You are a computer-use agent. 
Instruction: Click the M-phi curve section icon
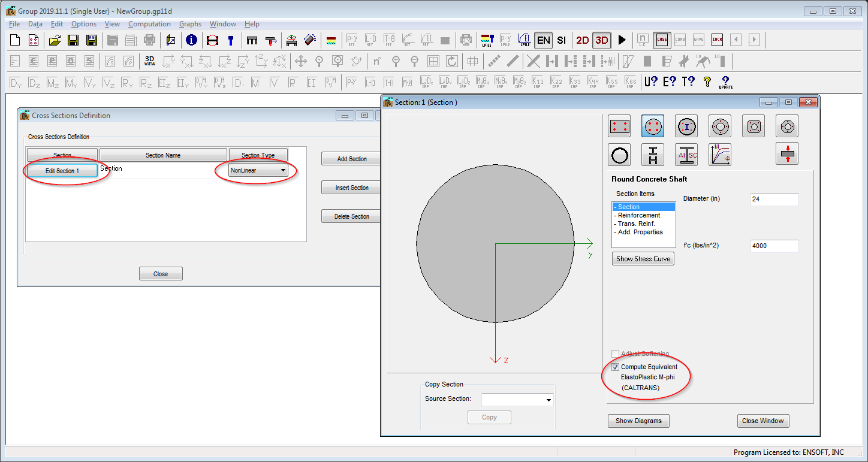(720, 155)
